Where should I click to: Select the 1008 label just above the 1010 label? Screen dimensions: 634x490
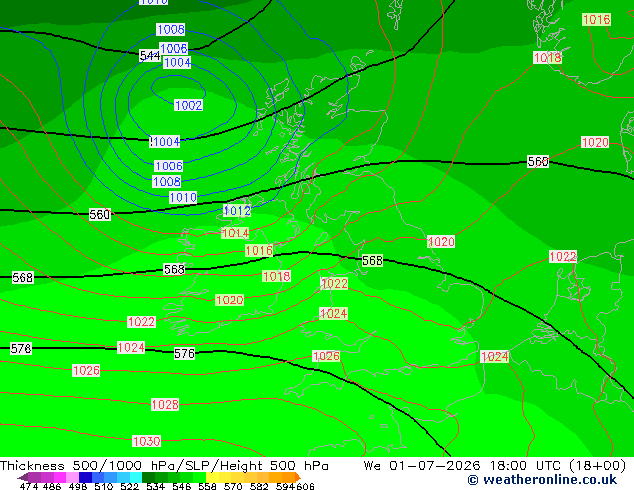[x=167, y=182]
